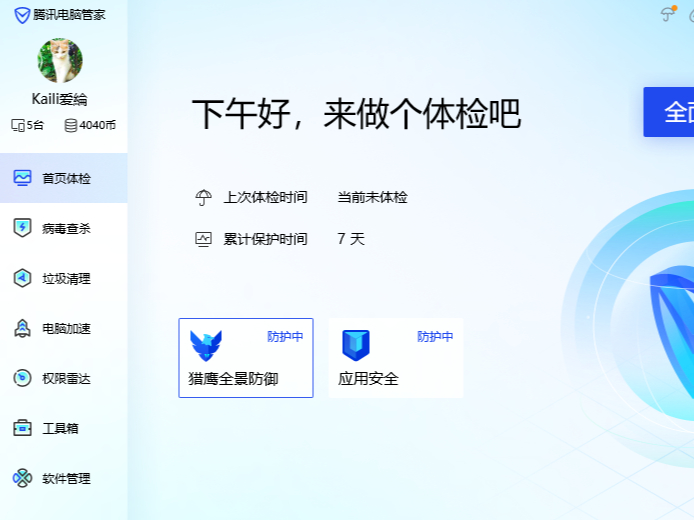Click the greeting 下午好，来做个体检吧
Viewport: 694px width, 520px height.
[x=356, y=114]
